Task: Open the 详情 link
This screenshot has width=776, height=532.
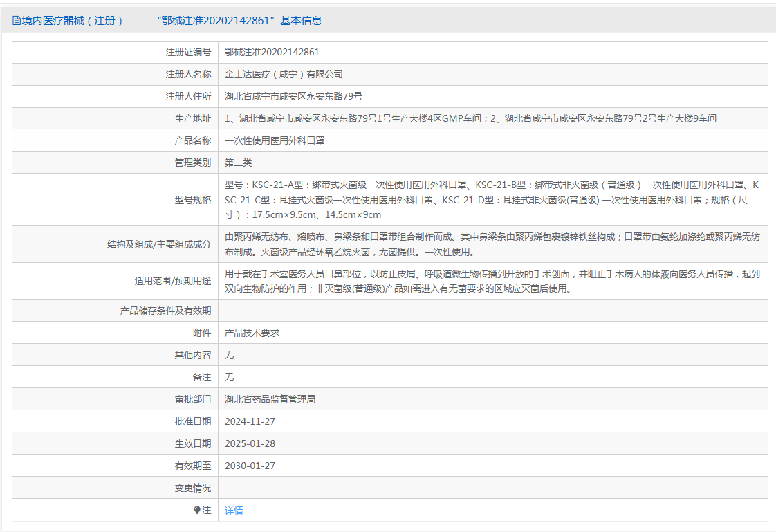Action: click(234, 511)
